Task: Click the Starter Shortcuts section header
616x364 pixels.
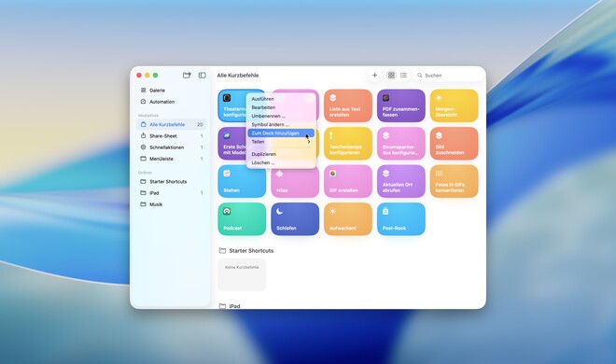Action: [x=246, y=250]
